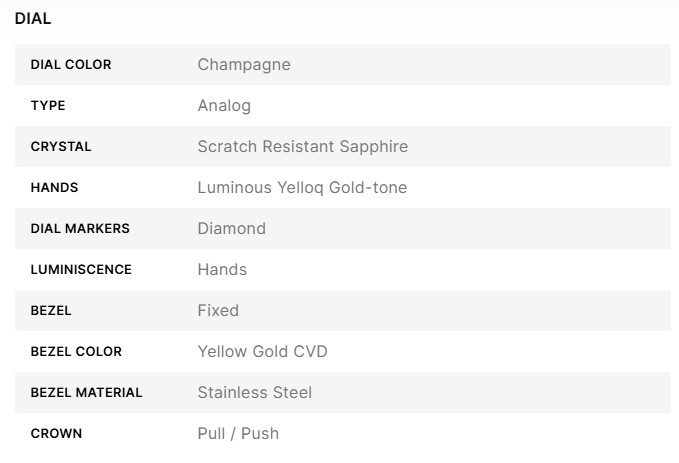Click the LUMINISCENCE row label

pyautogui.click(x=81, y=270)
